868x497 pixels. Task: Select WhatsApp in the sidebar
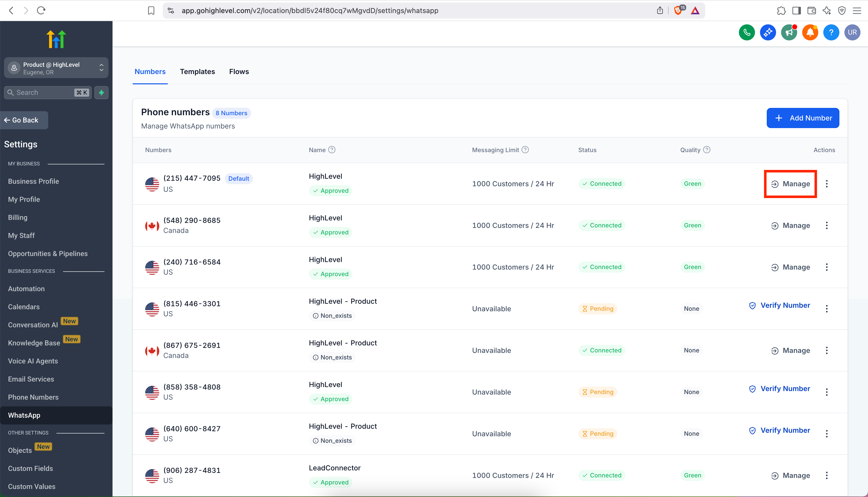tap(56, 415)
